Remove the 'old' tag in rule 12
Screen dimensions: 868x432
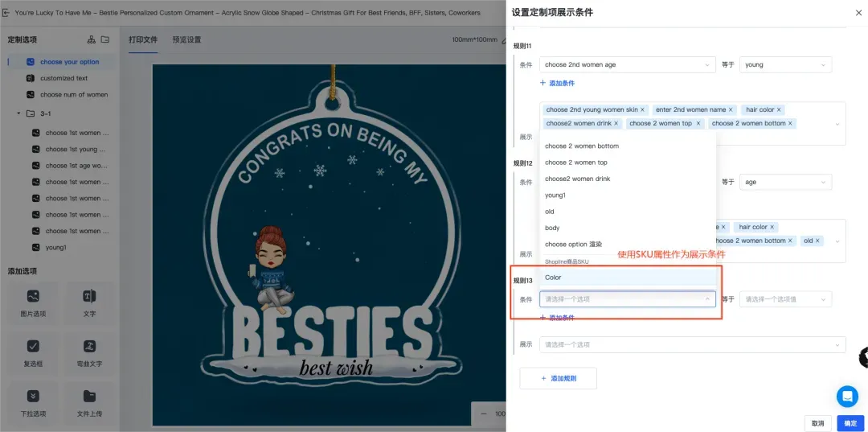[817, 241]
